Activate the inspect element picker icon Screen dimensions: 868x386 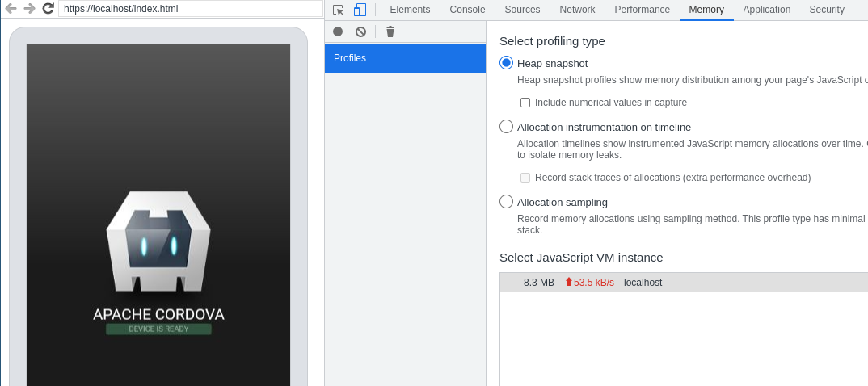[339, 10]
